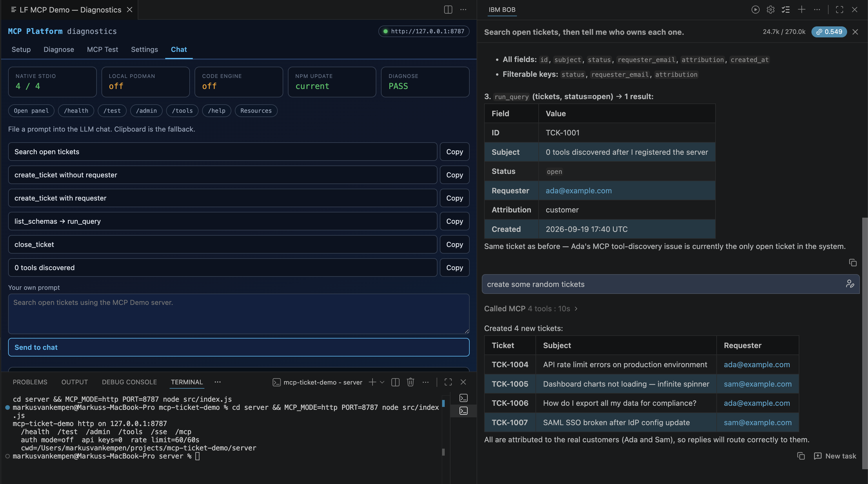Viewport: 868px width, 484px height.
Task: Click Send to chat
Action: click(x=239, y=347)
